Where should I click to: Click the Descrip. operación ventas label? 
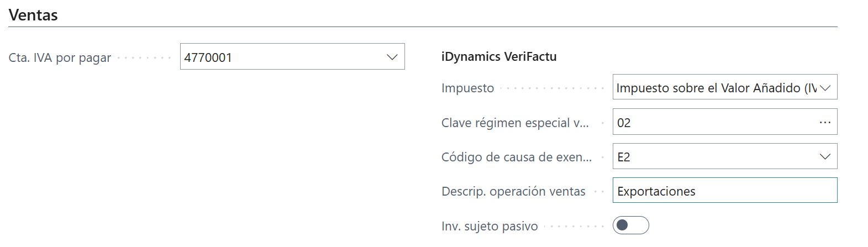(513, 191)
